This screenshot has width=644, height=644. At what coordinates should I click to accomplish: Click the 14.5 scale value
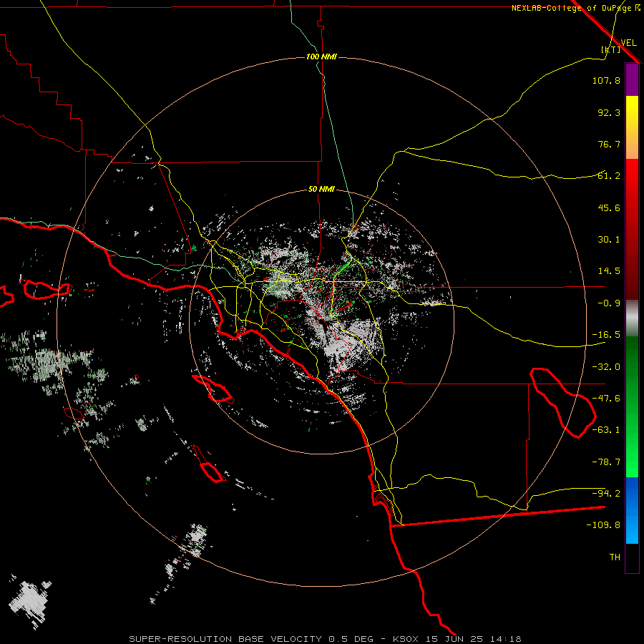click(609, 271)
